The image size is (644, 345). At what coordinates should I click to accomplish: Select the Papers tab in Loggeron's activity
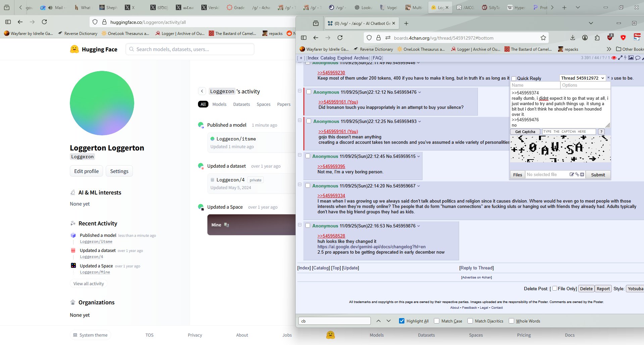point(284,104)
